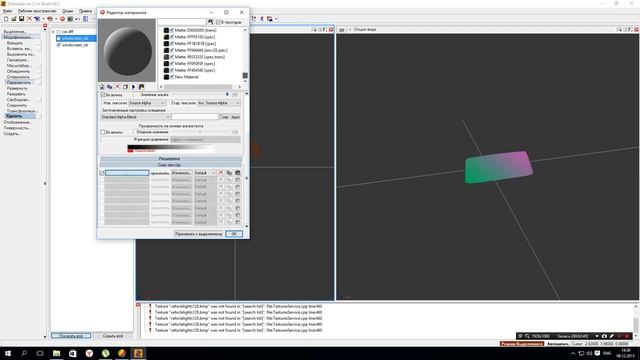
Task: Open the Файл menu
Action: pyautogui.click(x=7, y=11)
